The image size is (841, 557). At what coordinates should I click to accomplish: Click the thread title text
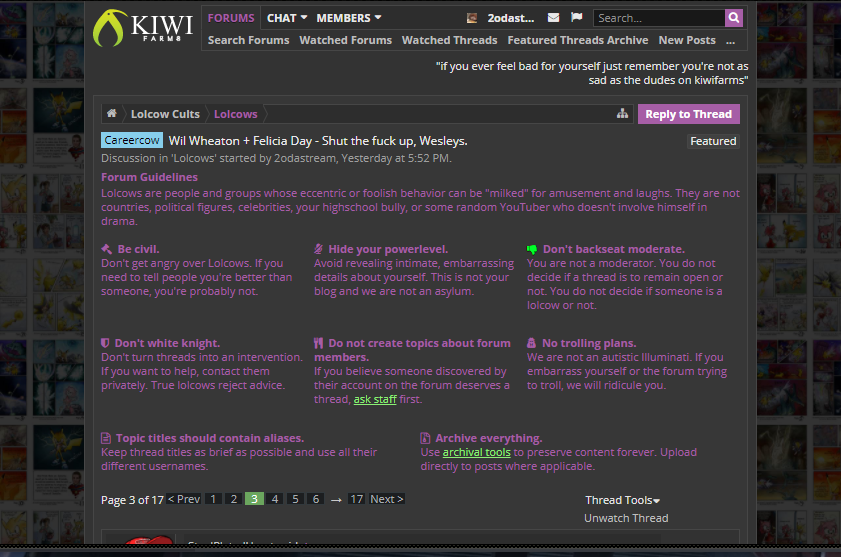318,141
